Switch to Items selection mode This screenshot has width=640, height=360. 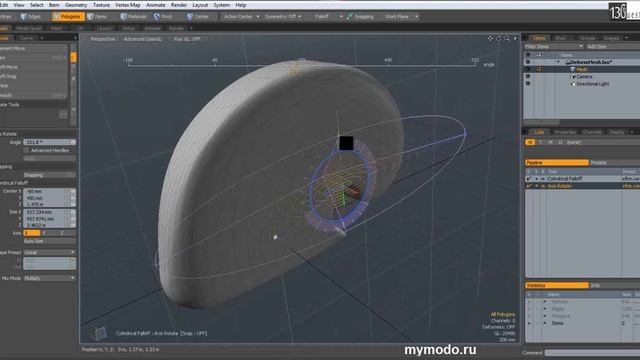(x=97, y=17)
